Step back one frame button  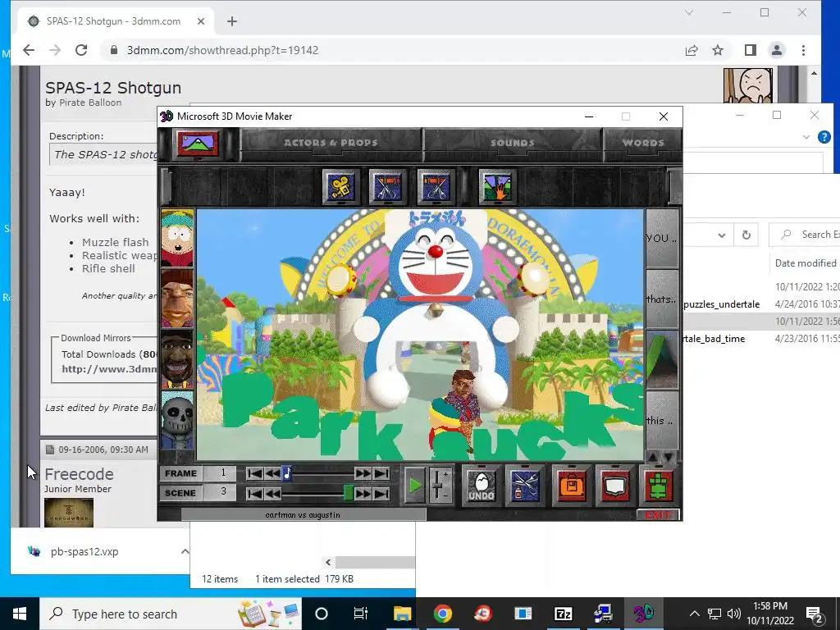pyautogui.click(x=272, y=473)
